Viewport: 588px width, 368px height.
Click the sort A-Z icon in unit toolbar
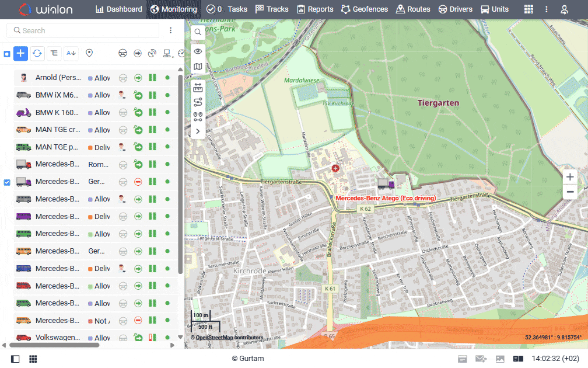coord(71,53)
